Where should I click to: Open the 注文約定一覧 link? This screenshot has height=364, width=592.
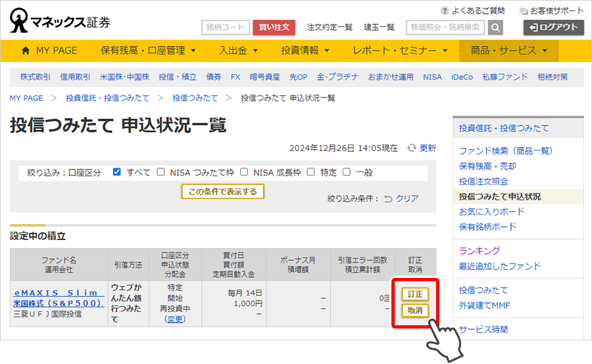click(330, 27)
